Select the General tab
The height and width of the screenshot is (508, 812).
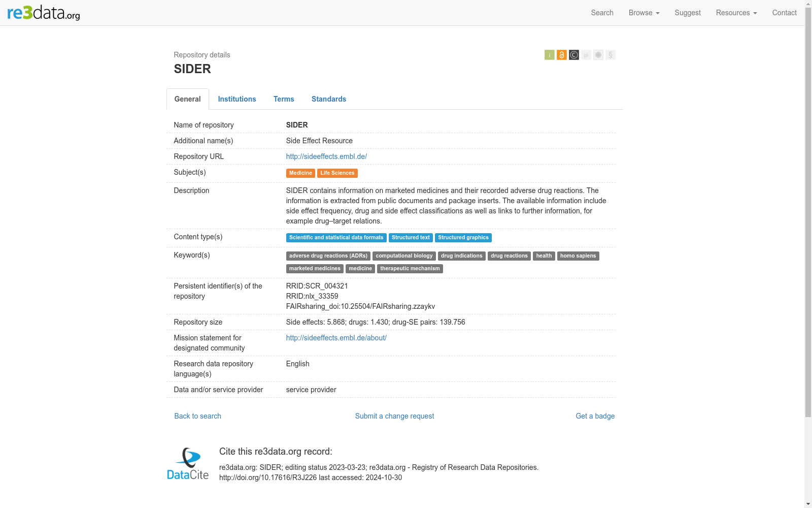[188, 99]
